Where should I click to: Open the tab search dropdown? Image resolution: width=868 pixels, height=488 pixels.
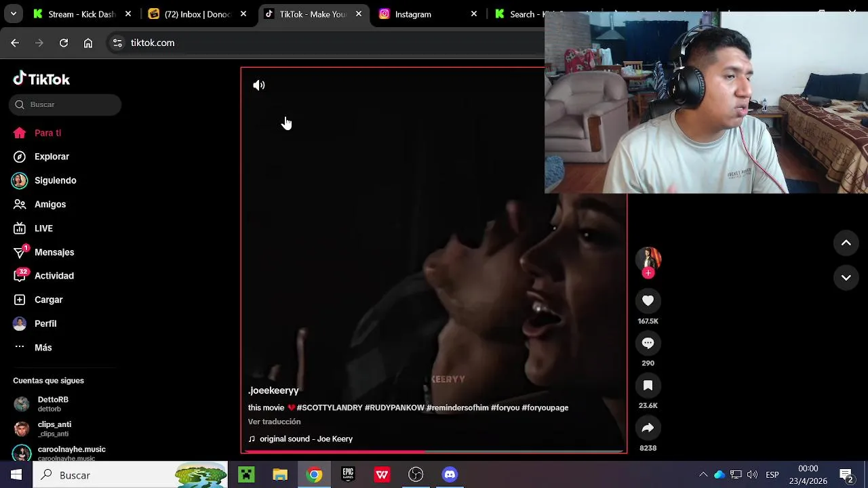14,14
